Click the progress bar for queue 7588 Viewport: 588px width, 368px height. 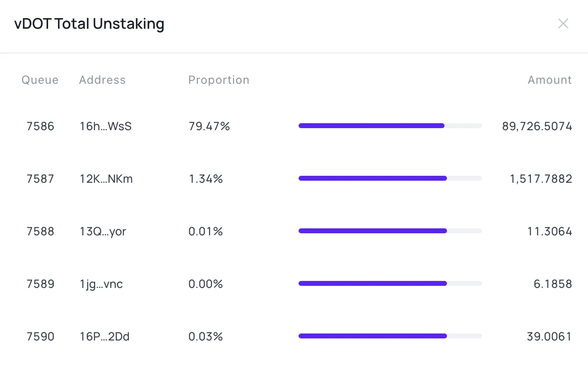390,231
